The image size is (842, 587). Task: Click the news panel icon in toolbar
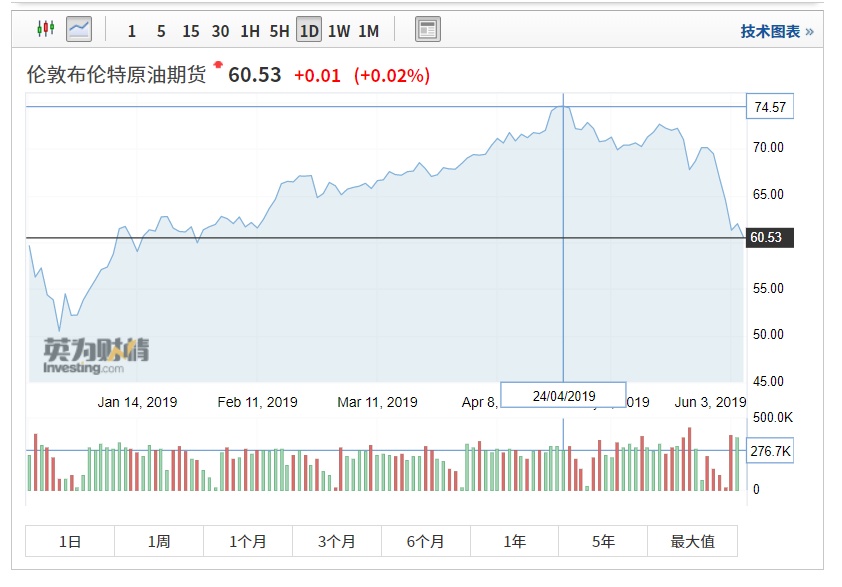(x=428, y=30)
